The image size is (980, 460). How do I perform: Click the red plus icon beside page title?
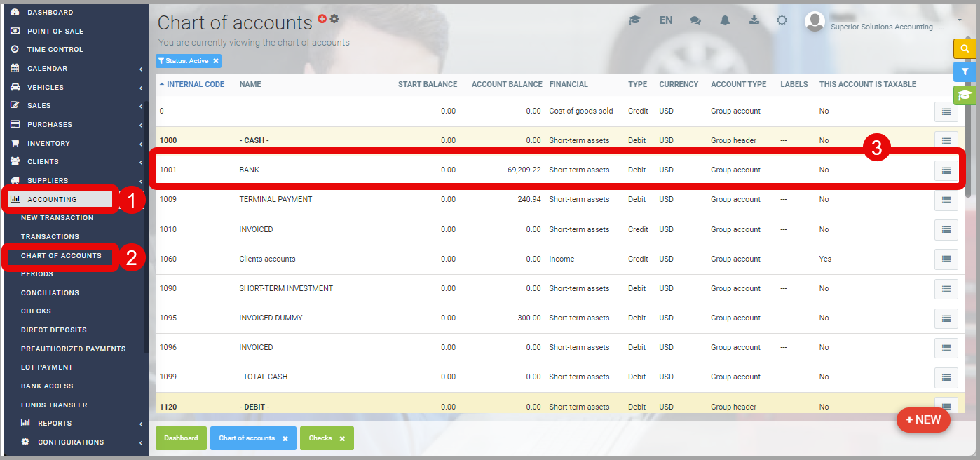[x=322, y=19]
